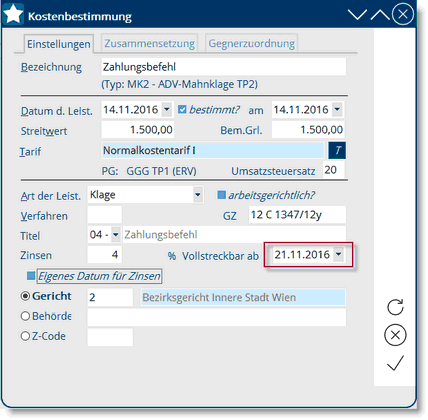
Task: Open the Vollstreckbar ab date dropdown
Action: pos(339,255)
